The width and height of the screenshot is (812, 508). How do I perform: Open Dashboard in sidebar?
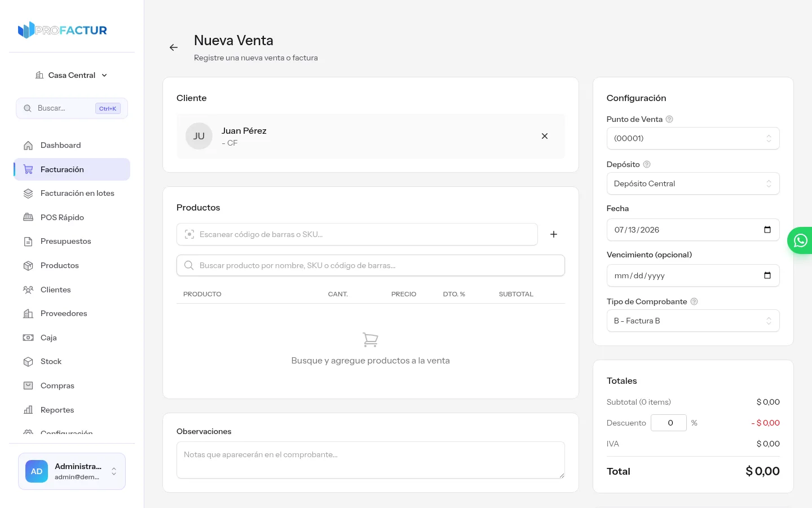[72, 145]
